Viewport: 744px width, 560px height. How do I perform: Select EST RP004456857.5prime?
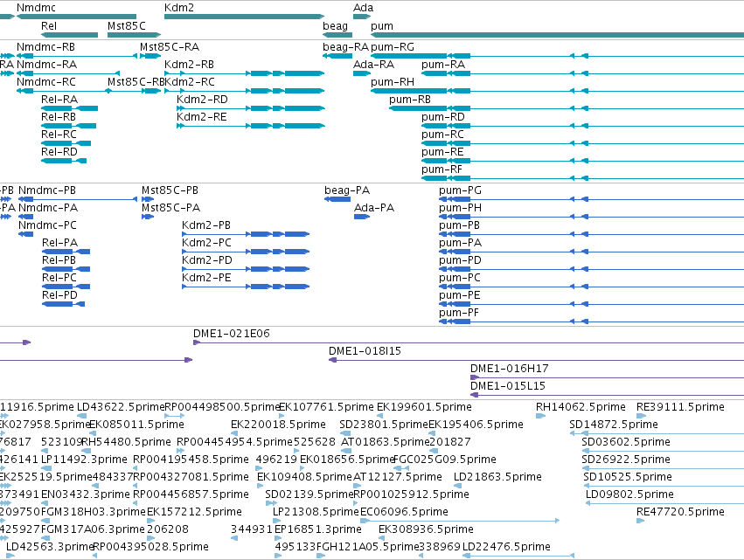(x=136, y=503)
